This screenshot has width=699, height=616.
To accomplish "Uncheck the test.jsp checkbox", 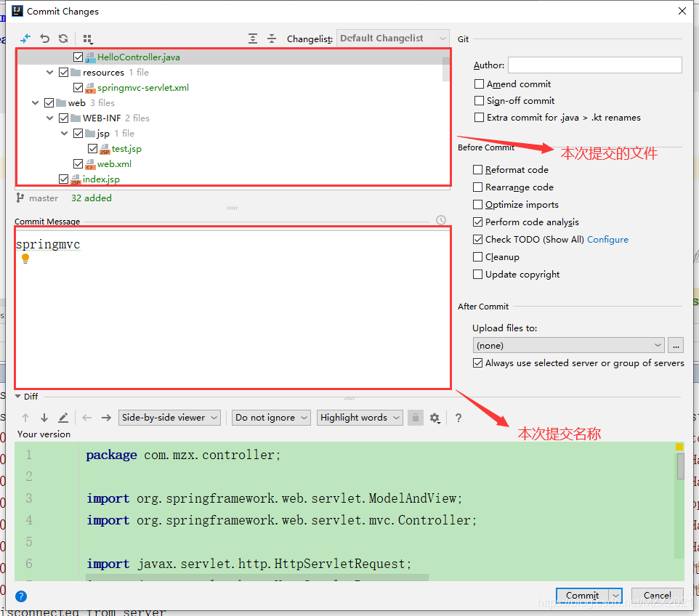I will click(x=93, y=148).
